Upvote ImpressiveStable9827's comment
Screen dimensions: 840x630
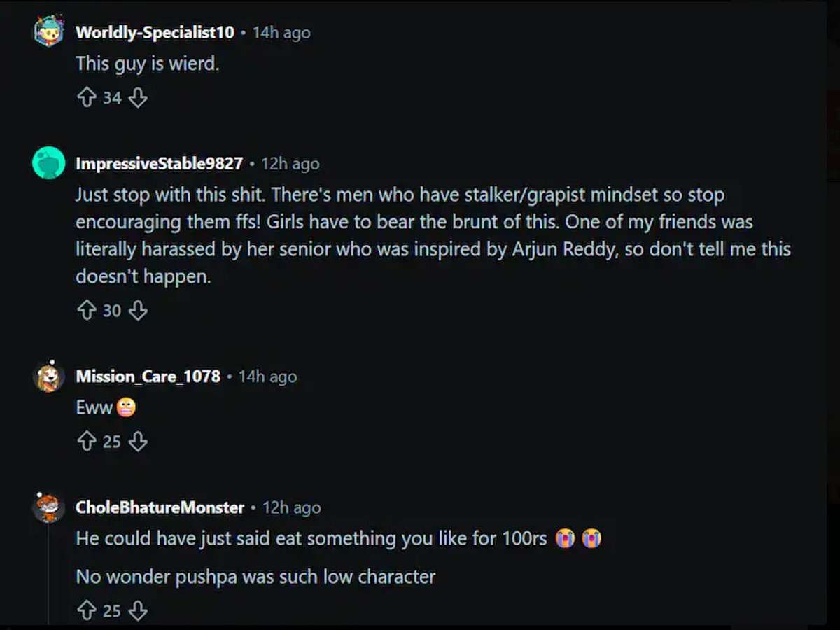pyautogui.click(x=87, y=310)
